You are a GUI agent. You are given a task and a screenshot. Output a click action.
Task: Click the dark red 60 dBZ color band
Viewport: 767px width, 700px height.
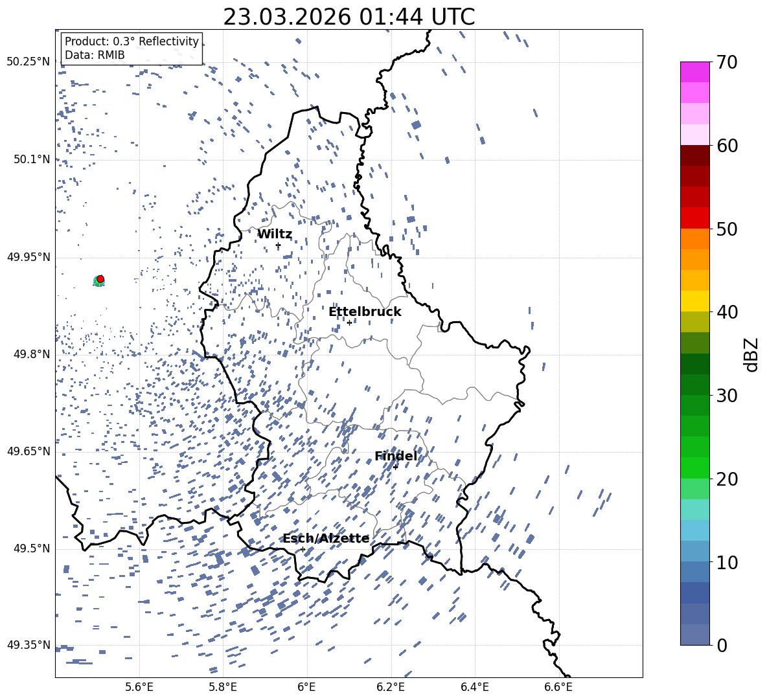pyautogui.click(x=694, y=155)
